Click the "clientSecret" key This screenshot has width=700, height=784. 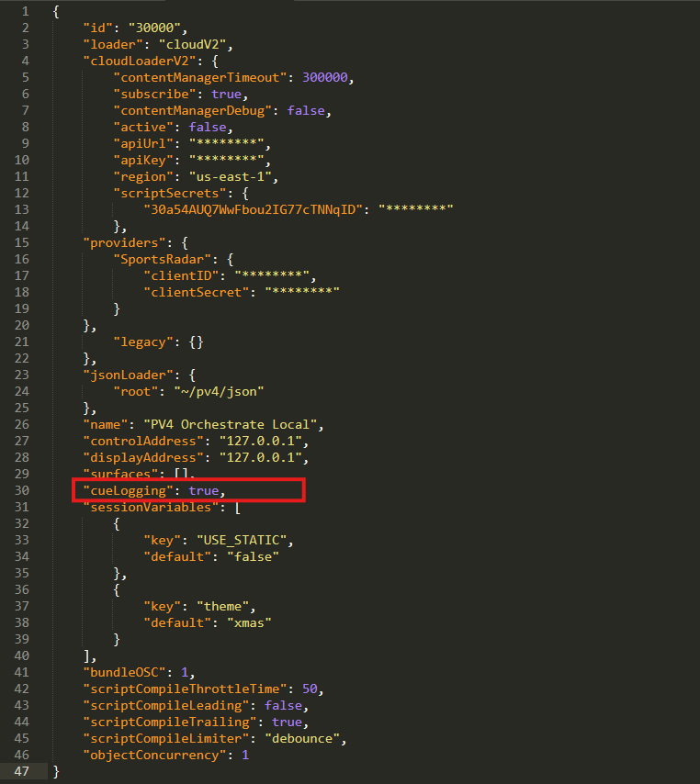click(197, 292)
